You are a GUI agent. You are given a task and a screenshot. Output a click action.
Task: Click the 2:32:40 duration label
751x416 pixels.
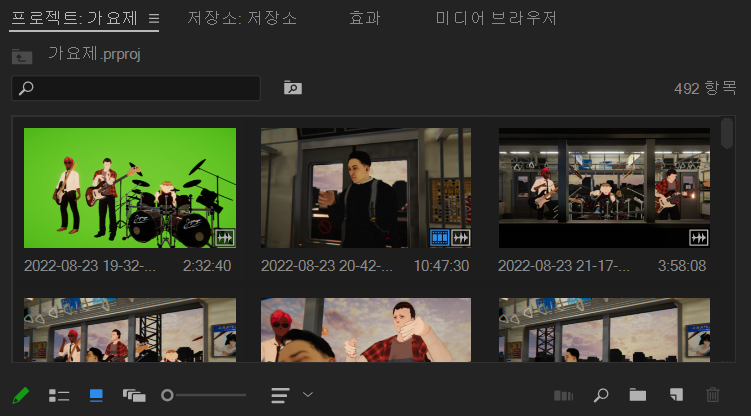tap(207, 266)
